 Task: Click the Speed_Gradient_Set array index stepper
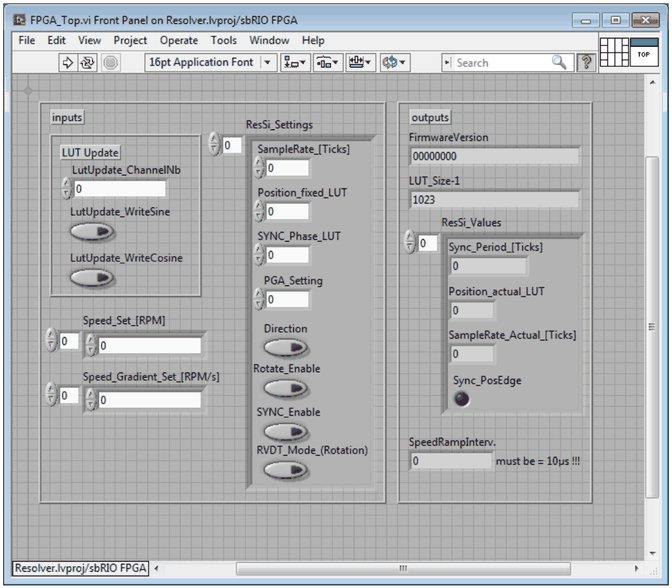pos(51,394)
